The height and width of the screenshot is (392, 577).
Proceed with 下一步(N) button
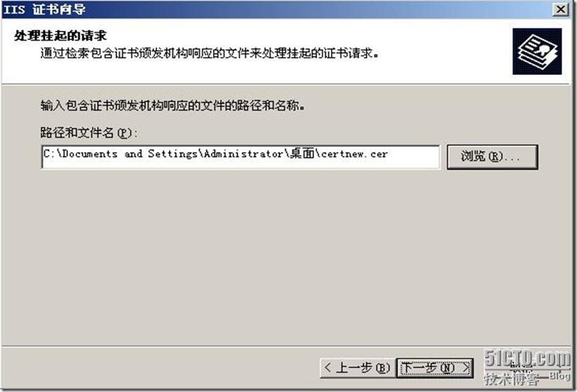[x=435, y=367]
